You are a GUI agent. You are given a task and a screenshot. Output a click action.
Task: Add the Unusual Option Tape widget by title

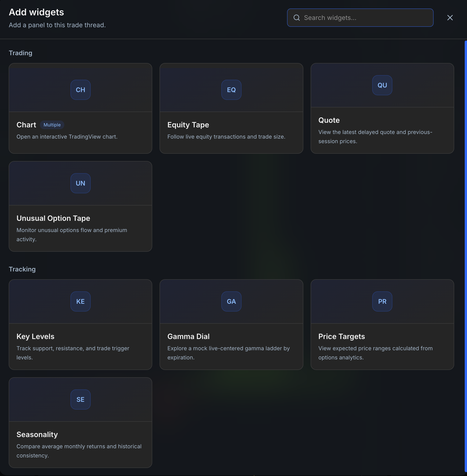point(53,218)
